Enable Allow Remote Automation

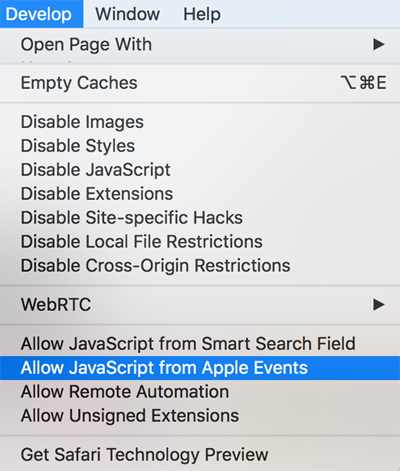click(x=200, y=392)
